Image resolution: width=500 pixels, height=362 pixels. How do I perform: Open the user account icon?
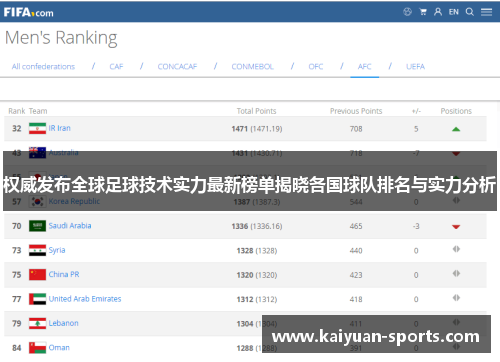pyautogui.click(x=438, y=12)
